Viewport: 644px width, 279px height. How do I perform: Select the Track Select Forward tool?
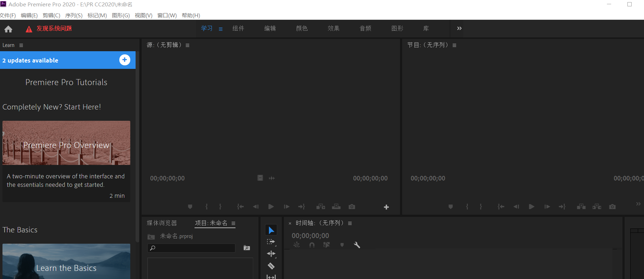coord(271,242)
